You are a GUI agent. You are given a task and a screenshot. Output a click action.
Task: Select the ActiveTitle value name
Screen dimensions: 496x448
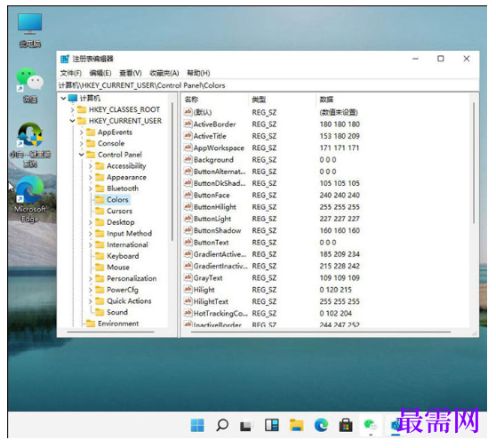(210, 136)
